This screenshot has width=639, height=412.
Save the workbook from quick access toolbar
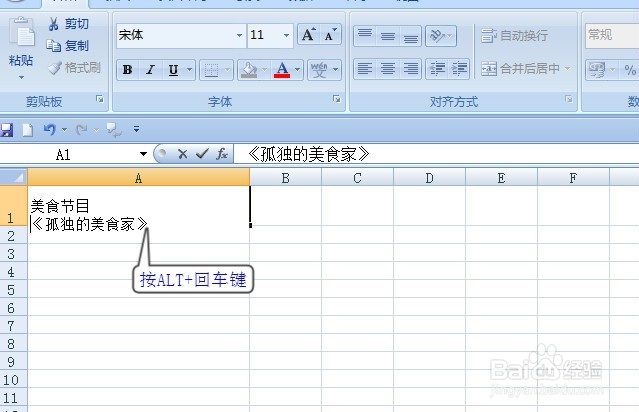7,130
